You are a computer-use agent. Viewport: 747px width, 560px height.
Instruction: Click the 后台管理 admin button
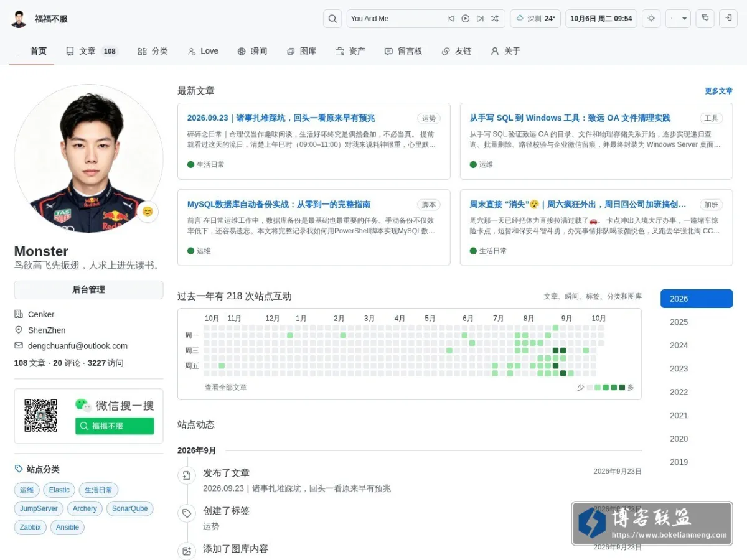[x=88, y=289]
